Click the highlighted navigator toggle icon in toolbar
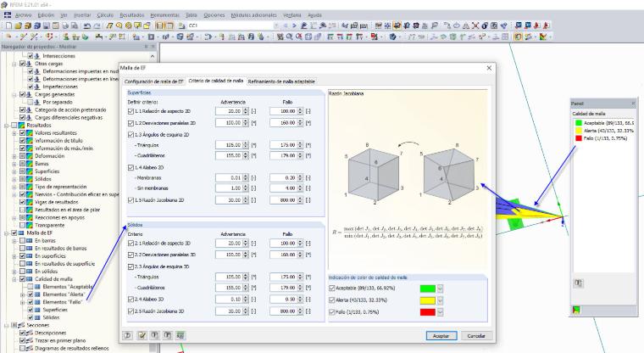 point(159,25)
